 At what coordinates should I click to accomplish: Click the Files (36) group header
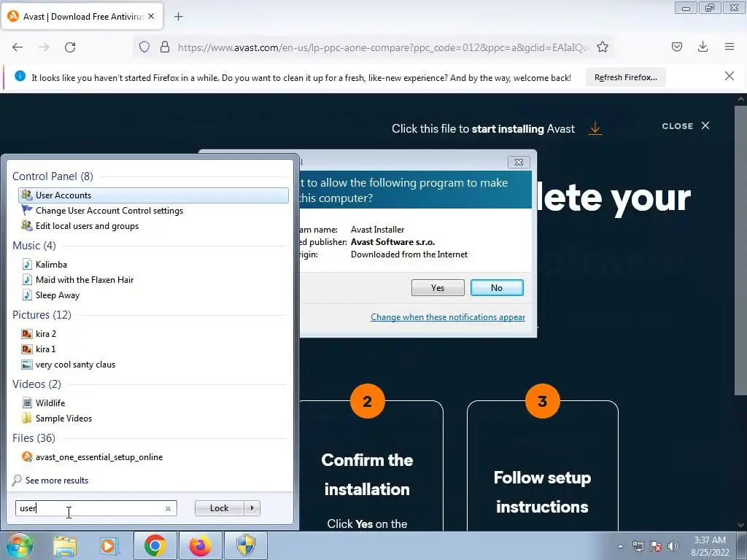click(34, 437)
